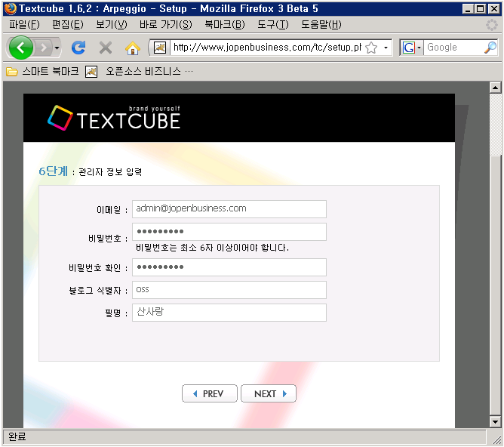Open the 보기(V) menu
The image size is (504, 447).
(x=112, y=24)
